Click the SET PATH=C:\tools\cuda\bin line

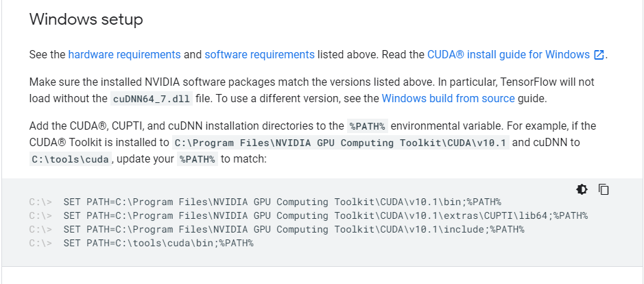point(158,244)
